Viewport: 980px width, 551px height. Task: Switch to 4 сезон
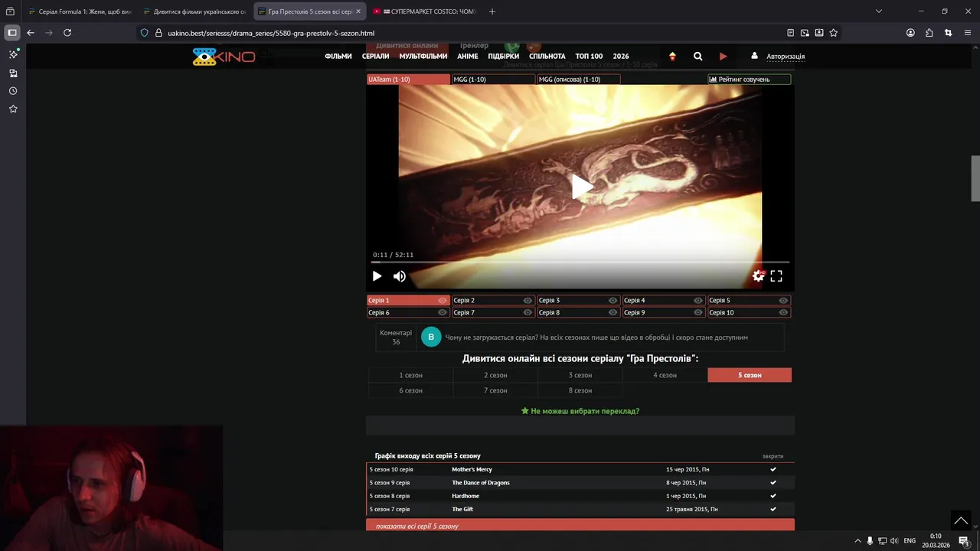[x=665, y=375]
